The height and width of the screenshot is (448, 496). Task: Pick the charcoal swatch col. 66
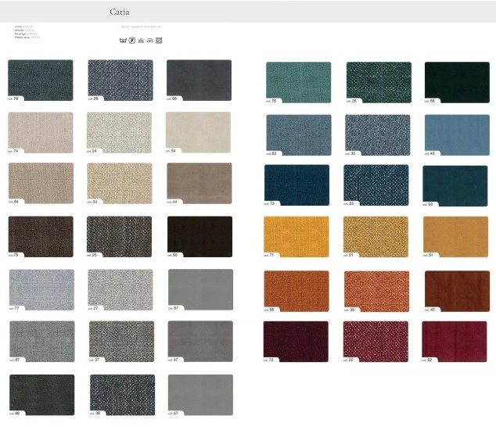coord(42,394)
